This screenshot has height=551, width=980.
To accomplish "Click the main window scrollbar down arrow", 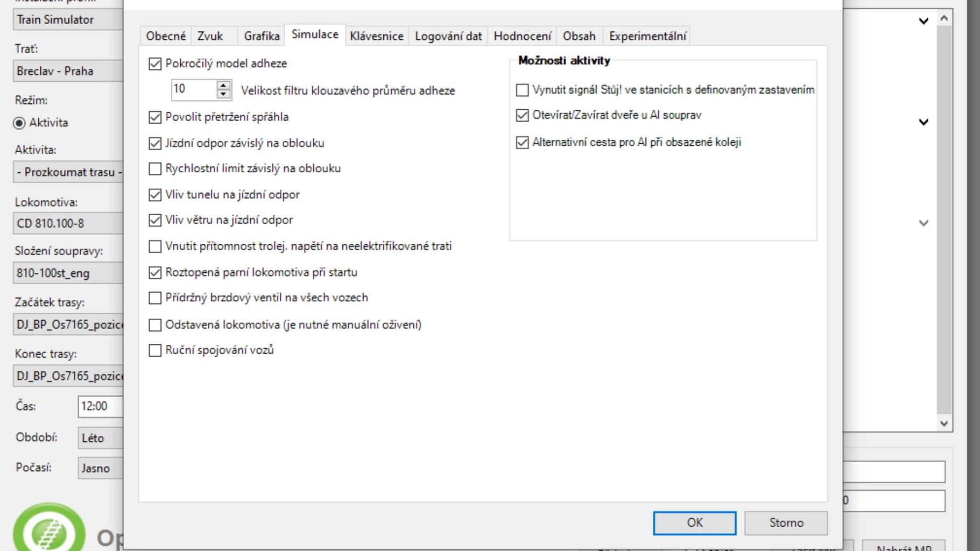I will [x=944, y=423].
